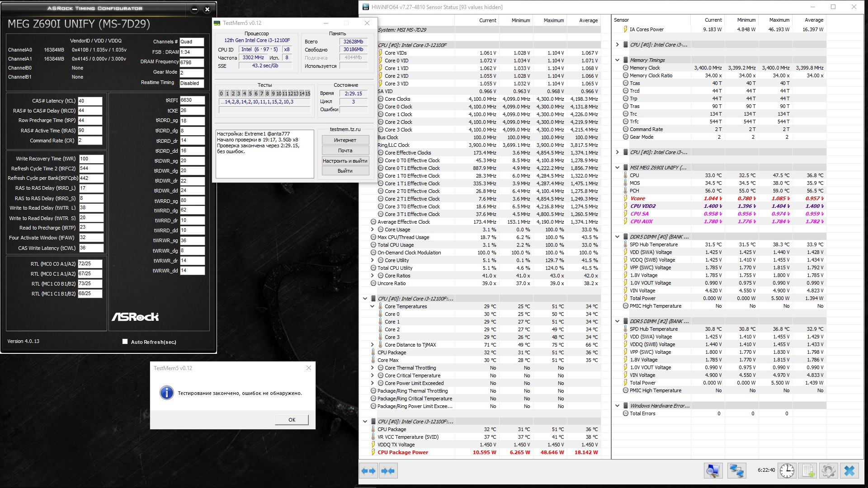Click the clock reset timer icon
Image resolution: width=868 pixels, height=488 pixels.
pyautogui.click(x=787, y=471)
